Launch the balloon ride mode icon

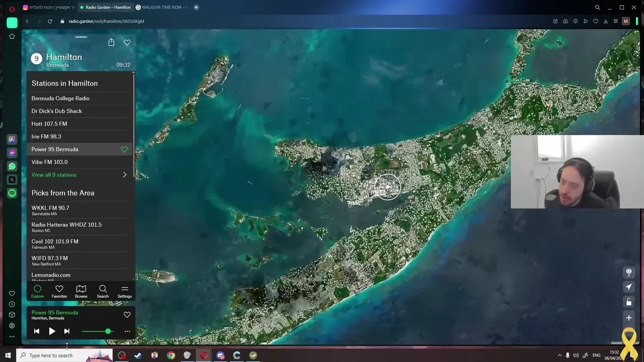629,272
